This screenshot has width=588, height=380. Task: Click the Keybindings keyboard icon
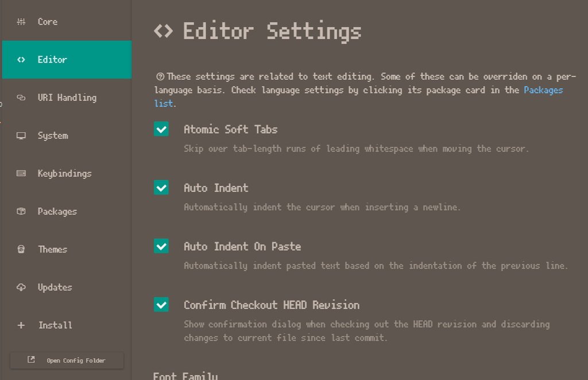coord(21,173)
